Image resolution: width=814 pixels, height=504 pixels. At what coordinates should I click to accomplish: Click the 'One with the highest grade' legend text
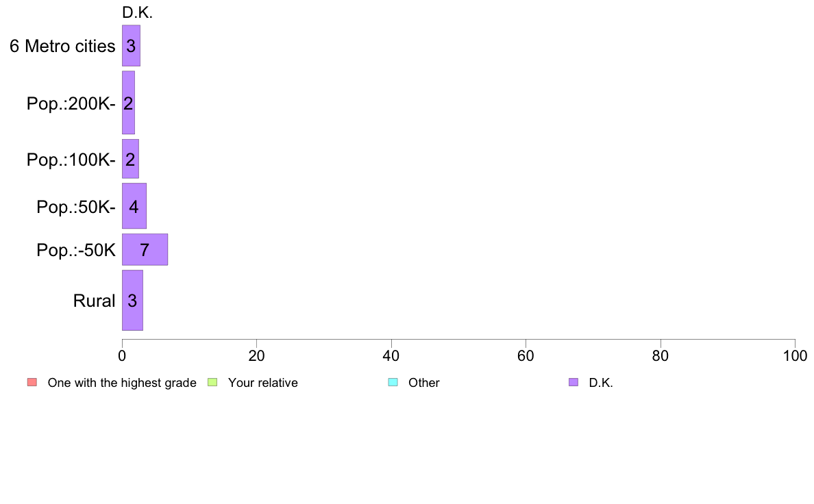122,383
